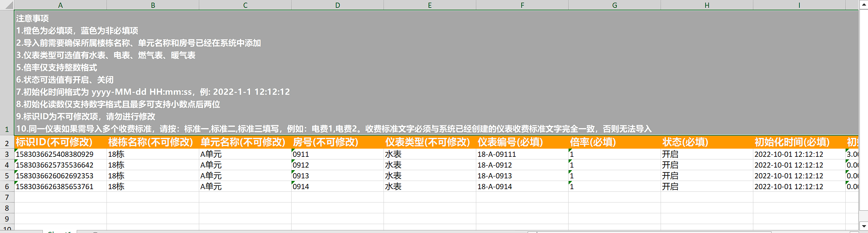Click 18栋 cell in row 3
The height and width of the screenshot is (233, 868).
[x=153, y=154]
